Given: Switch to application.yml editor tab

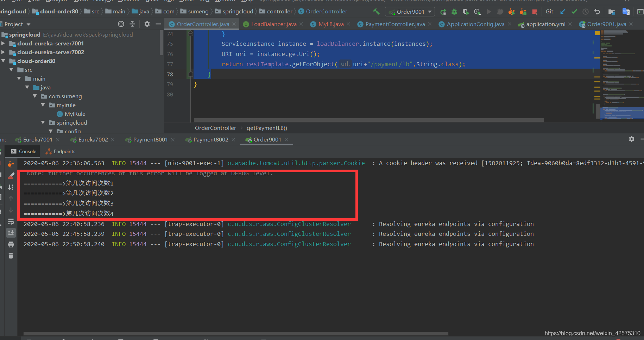Looking at the screenshot, I should pos(545,24).
